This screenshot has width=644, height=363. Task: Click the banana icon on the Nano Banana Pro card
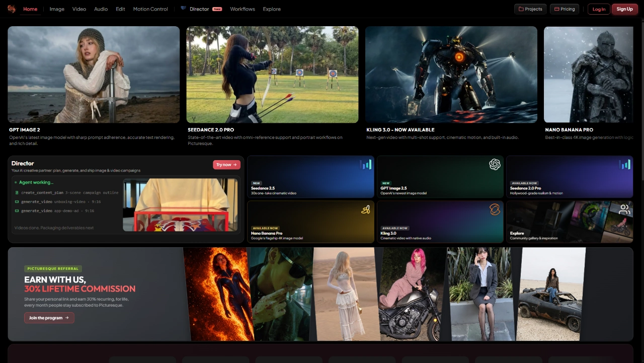[x=365, y=209]
